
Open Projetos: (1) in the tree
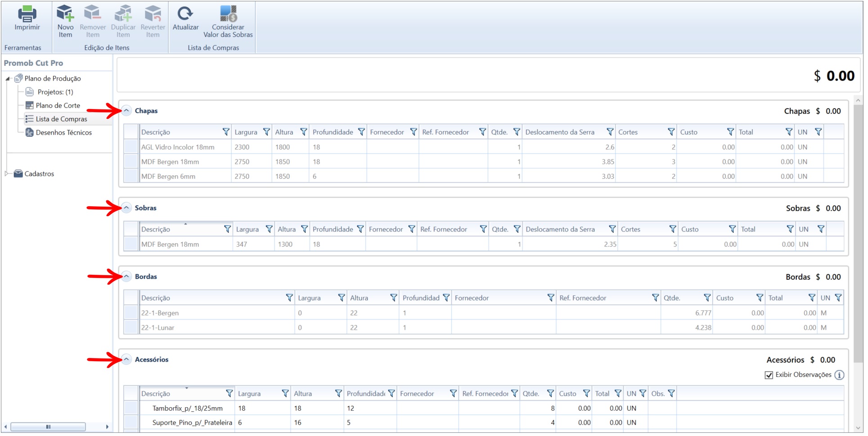[x=55, y=92]
